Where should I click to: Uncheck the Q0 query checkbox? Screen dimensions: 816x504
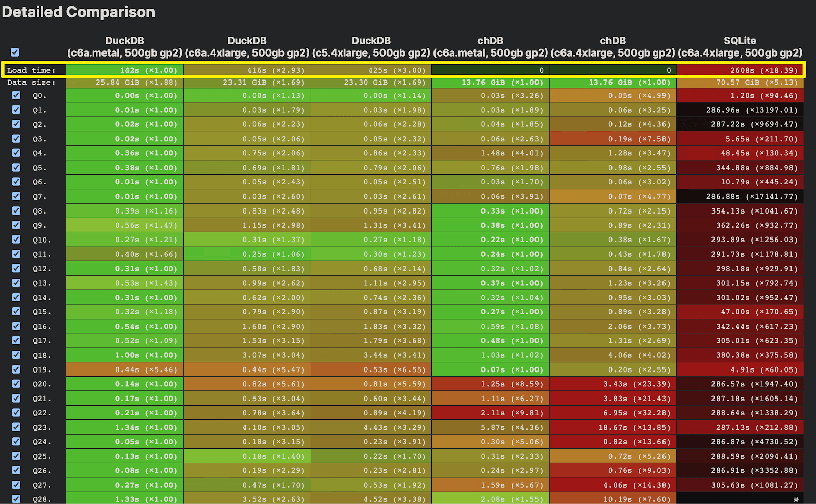(x=16, y=95)
